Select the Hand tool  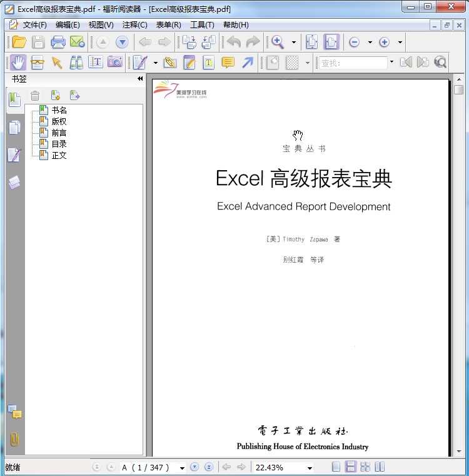(18, 63)
